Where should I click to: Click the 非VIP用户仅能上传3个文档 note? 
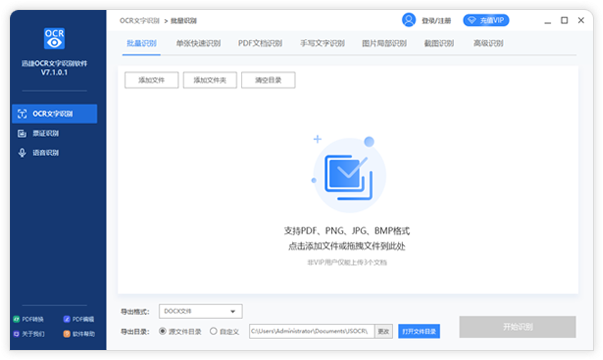(x=347, y=262)
